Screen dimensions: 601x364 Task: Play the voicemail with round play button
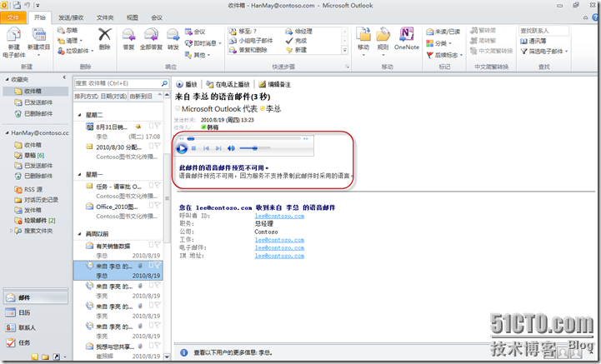pos(182,148)
